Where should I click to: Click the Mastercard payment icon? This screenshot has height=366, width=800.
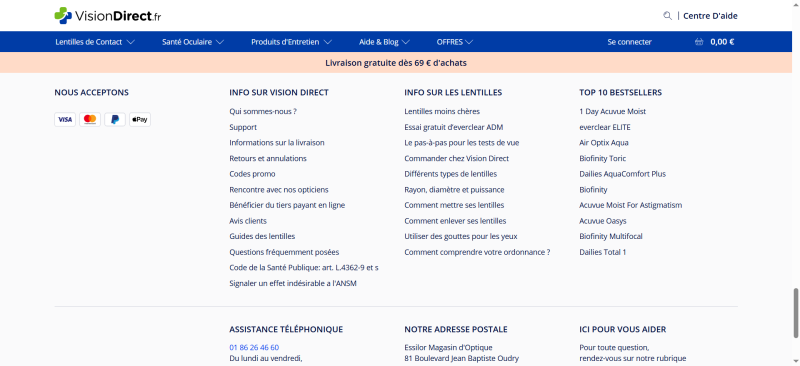pyautogui.click(x=90, y=119)
